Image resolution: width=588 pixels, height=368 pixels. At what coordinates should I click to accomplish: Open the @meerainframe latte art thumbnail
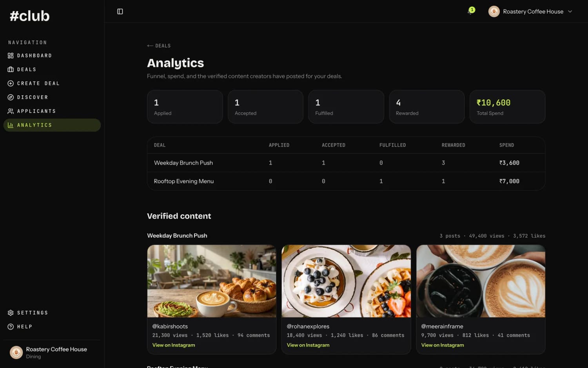[x=481, y=281]
